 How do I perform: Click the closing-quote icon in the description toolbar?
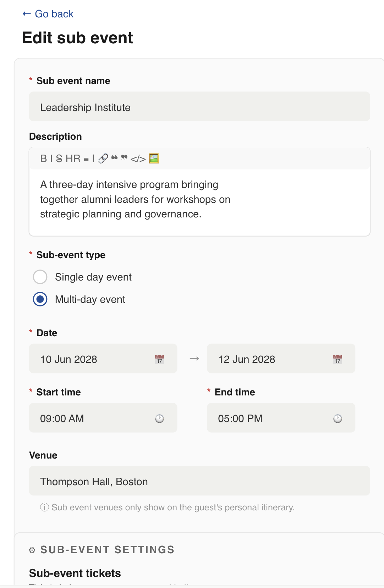pos(124,157)
